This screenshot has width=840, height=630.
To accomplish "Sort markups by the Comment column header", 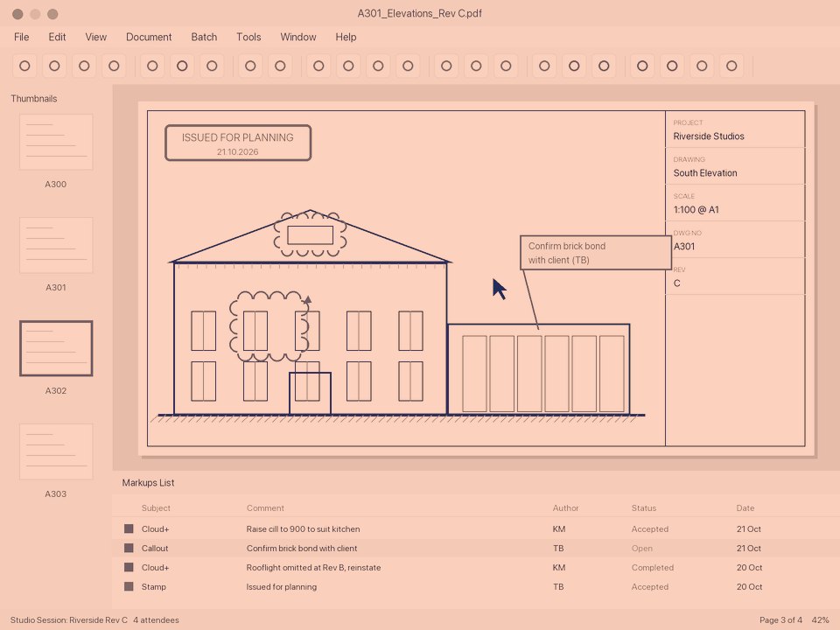I will pos(265,507).
